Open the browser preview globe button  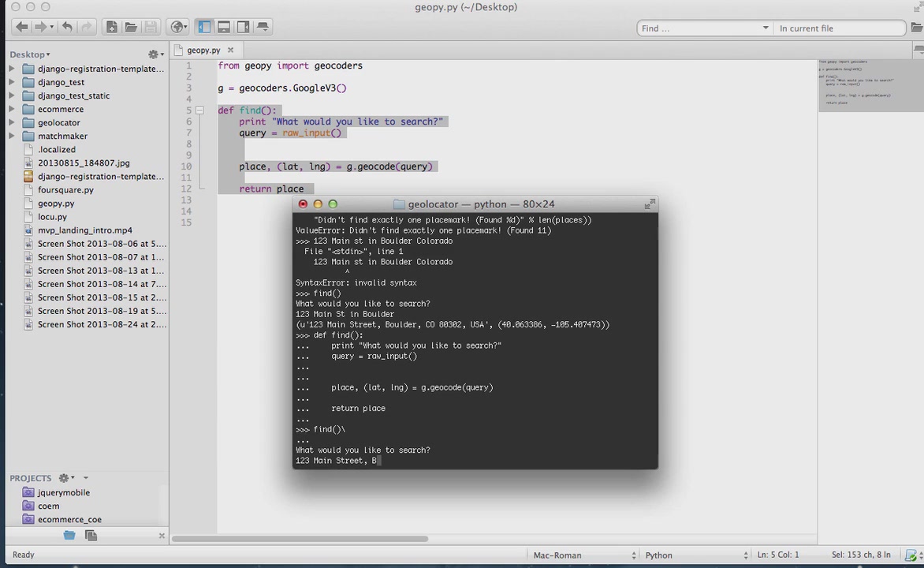point(178,27)
